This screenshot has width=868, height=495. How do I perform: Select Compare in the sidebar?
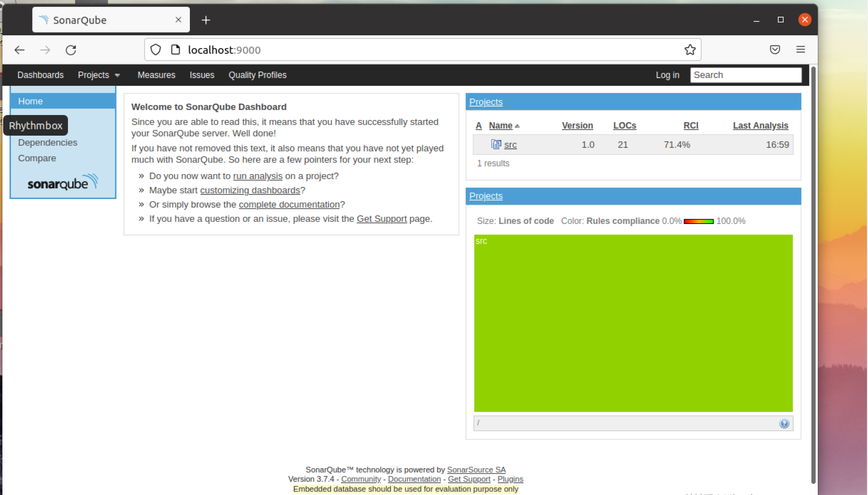pos(37,158)
